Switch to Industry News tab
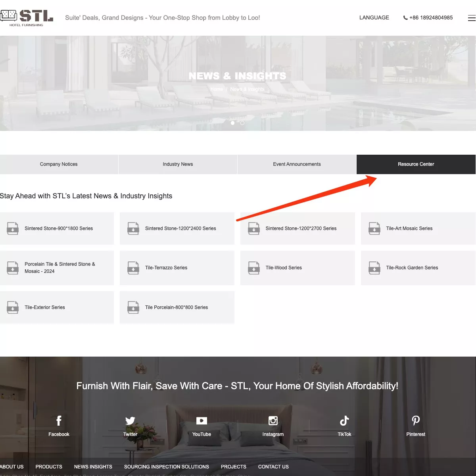Image resolution: width=476 pixels, height=476 pixels. click(x=178, y=164)
